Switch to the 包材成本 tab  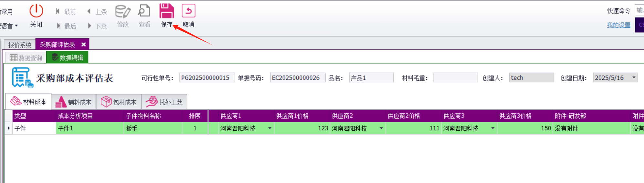(x=119, y=102)
